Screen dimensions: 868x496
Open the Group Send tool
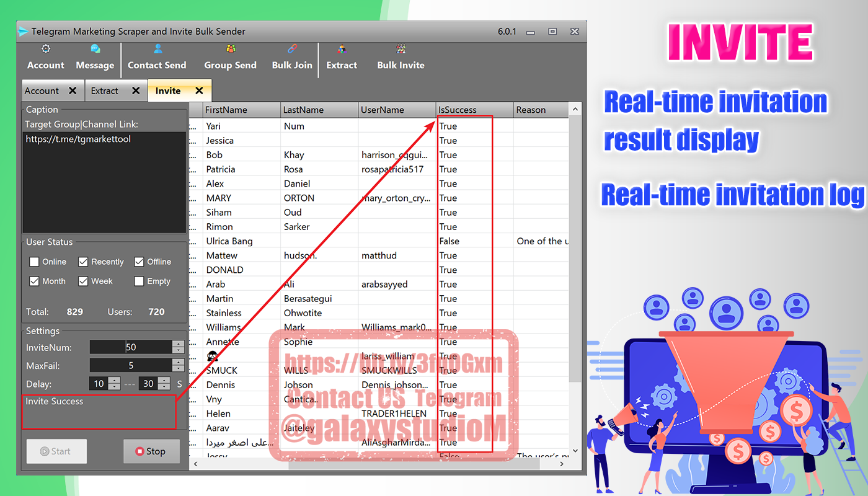230,58
